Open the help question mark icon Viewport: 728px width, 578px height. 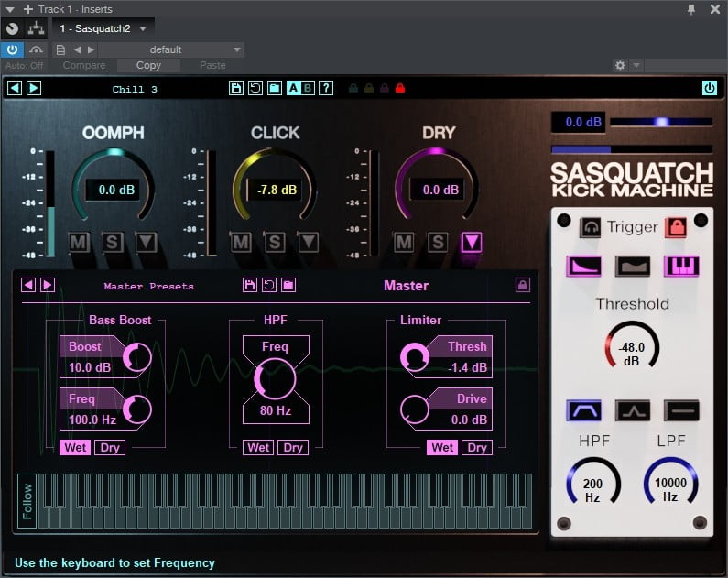pyautogui.click(x=326, y=89)
